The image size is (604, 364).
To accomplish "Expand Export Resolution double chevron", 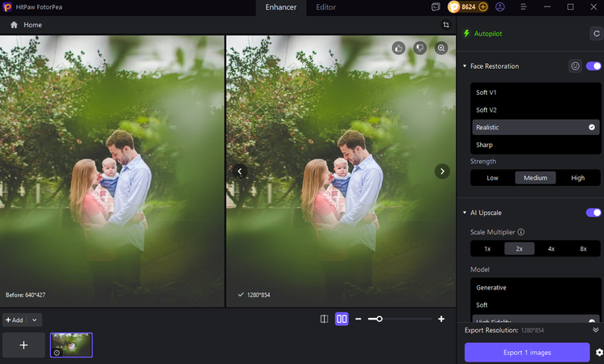I will coord(596,330).
